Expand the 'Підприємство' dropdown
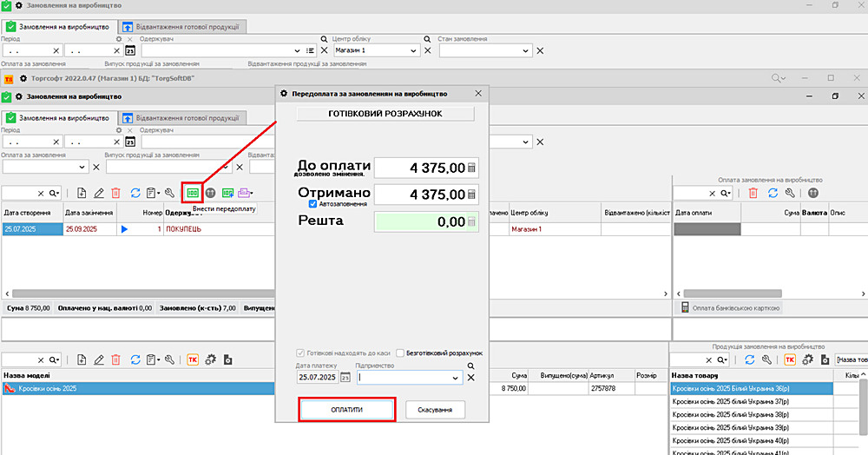The image size is (868, 455). pyautogui.click(x=457, y=378)
